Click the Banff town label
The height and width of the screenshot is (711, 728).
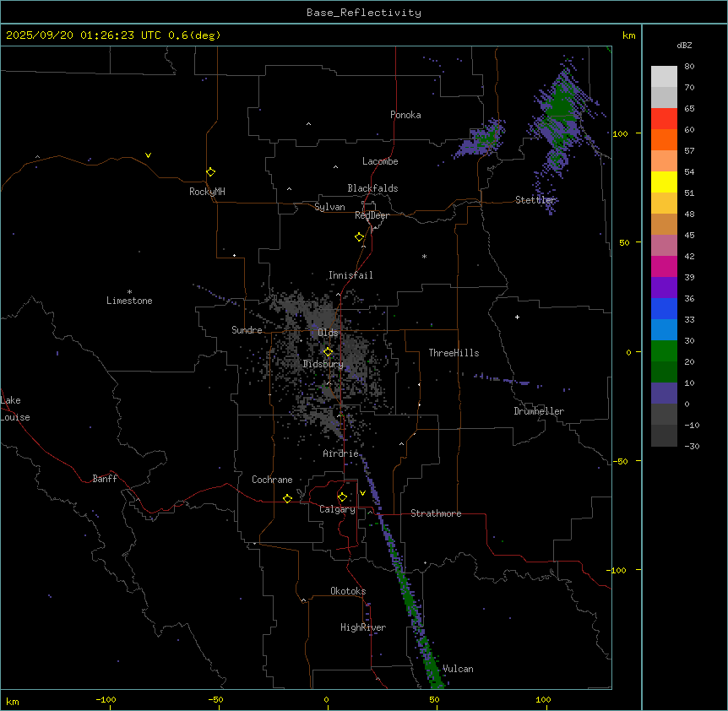click(x=105, y=479)
